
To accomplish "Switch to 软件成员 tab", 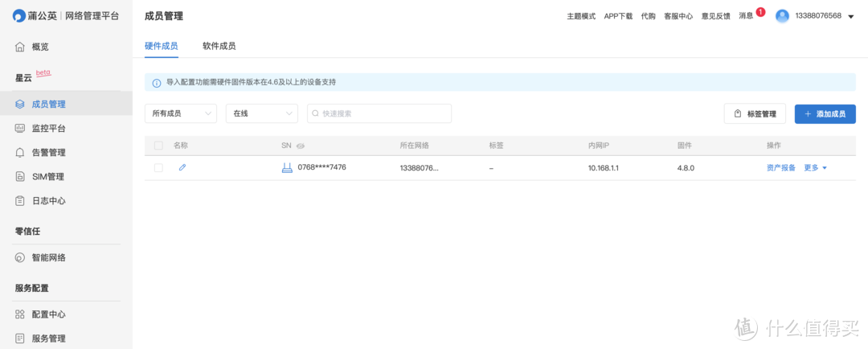I will [219, 46].
